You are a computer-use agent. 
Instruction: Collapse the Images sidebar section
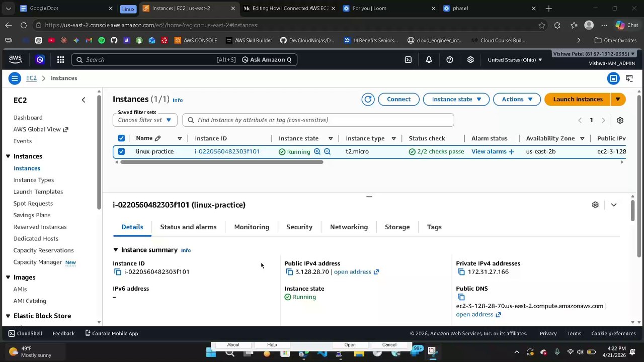(x=8, y=277)
